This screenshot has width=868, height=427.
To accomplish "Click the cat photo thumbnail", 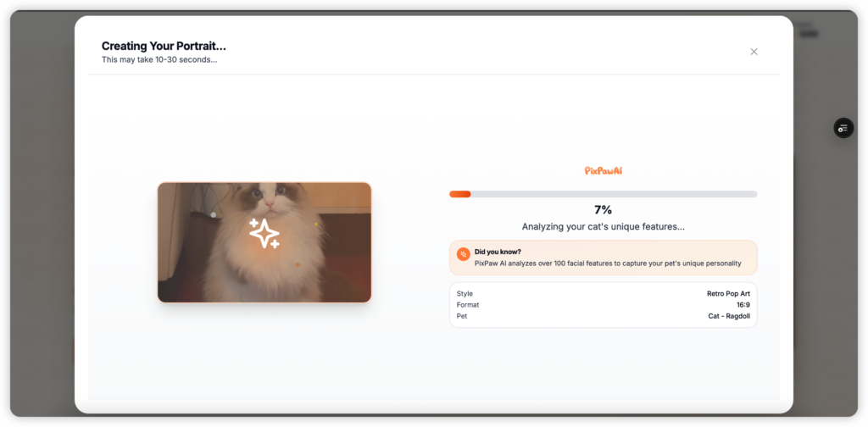I will [264, 242].
